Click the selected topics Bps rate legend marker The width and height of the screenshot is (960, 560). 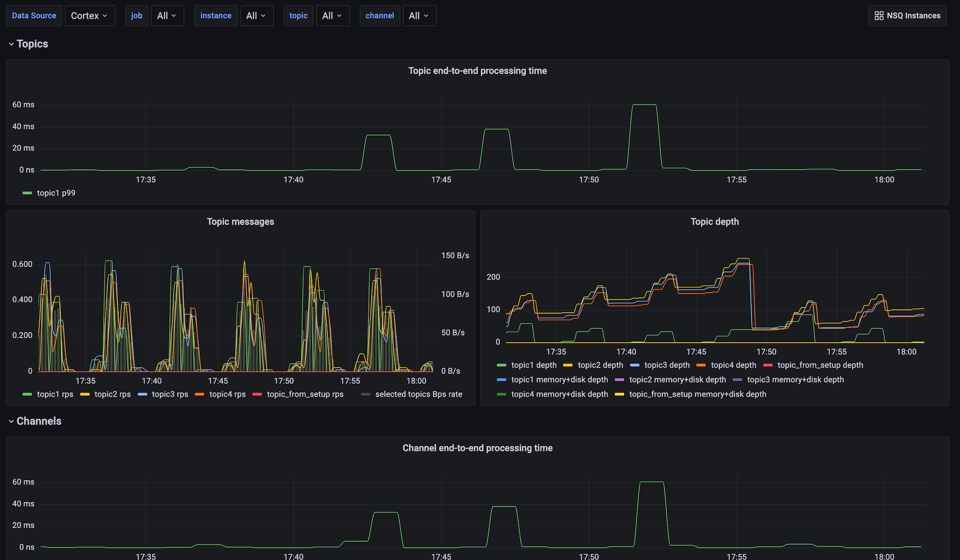pos(366,394)
